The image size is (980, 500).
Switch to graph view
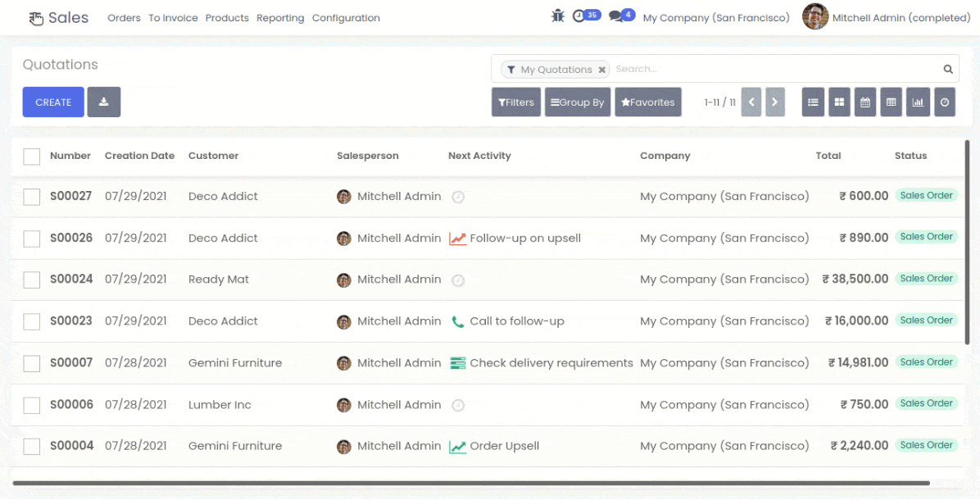pyautogui.click(x=918, y=102)
